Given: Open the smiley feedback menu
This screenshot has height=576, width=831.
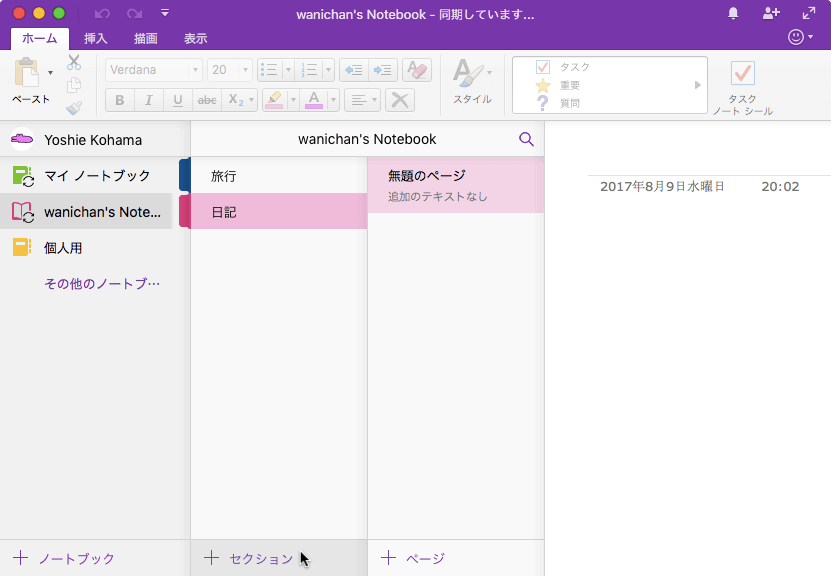Looking at the screenshot, I should [x=800, y=37].
